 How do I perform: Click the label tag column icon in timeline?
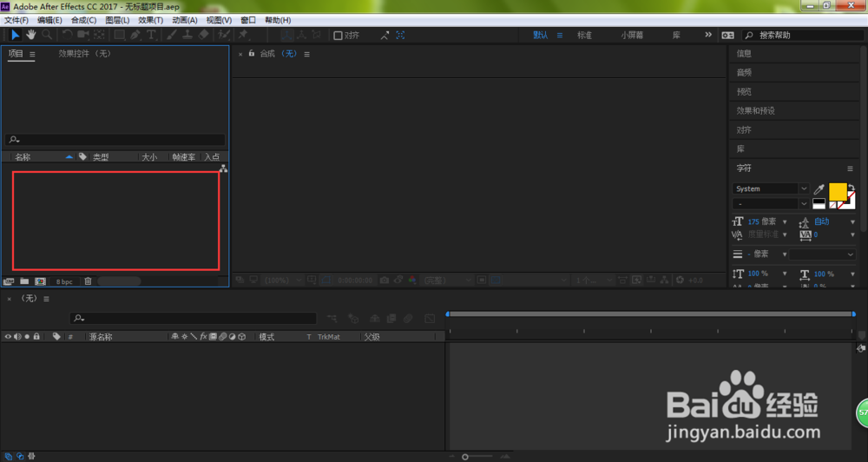(x=56, y=336)
